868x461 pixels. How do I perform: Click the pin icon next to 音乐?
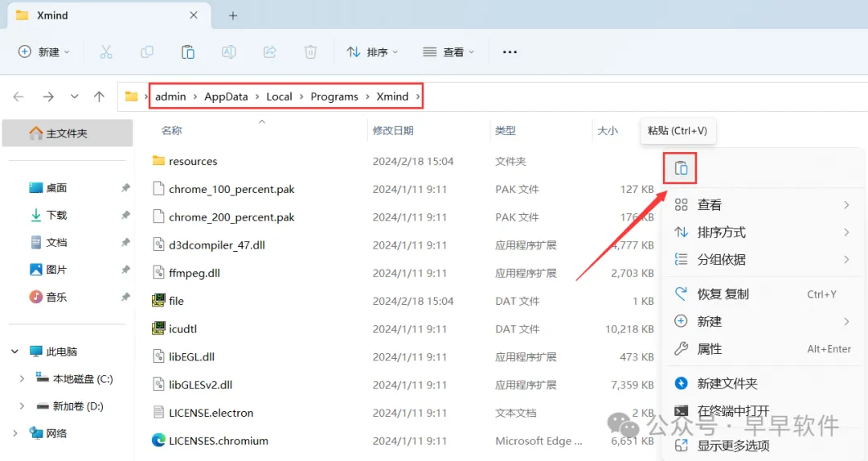pyautogui.click(x=125, y=297)
